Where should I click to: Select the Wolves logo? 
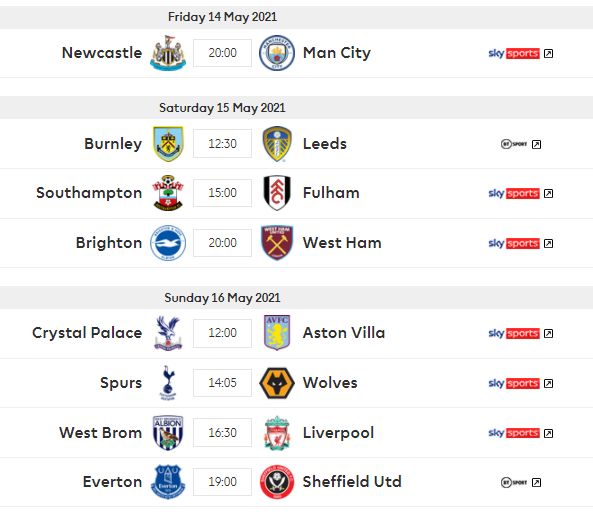click(x=277, y=383)
